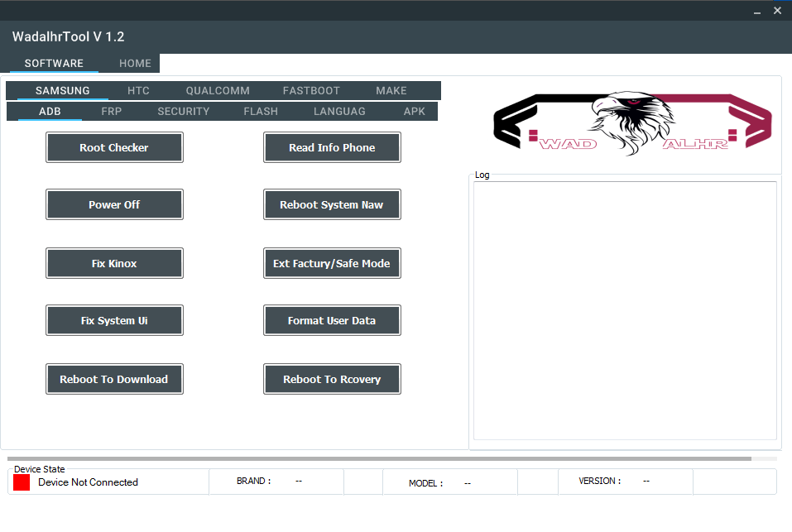This screenshot has height=532, width=792.
Task: Select the SOFTWARE tab
Action: tap(54, 64)
